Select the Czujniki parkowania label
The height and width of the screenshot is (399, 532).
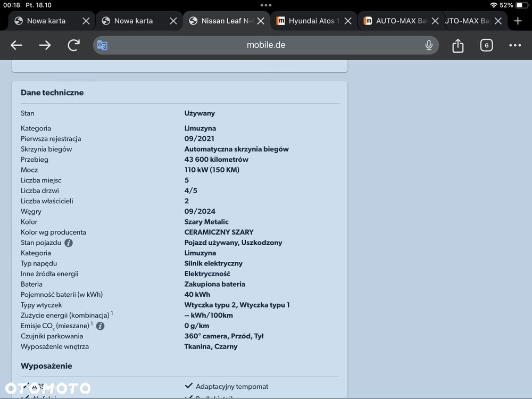click(x=52, y=336)
